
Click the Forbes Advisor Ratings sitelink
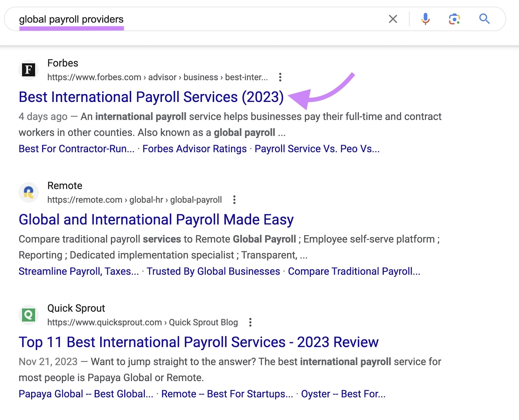pyautogui.click(x=194, y=149)
